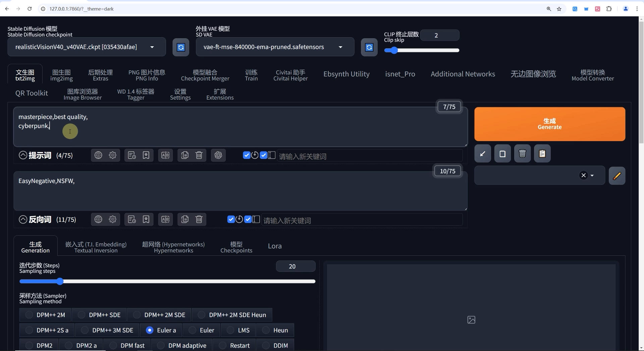Click the negative prompt text area
This screenshot has height=351, width=644.
[240, 191]
